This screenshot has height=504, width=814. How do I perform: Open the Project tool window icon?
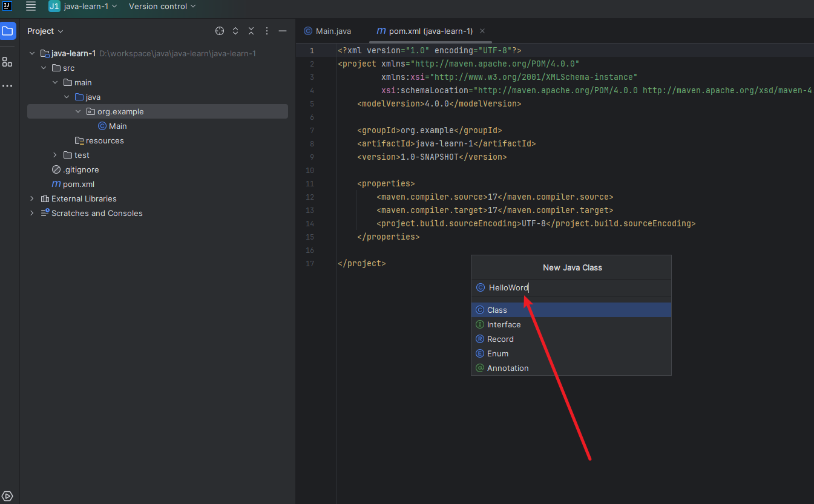click(7, 31)
